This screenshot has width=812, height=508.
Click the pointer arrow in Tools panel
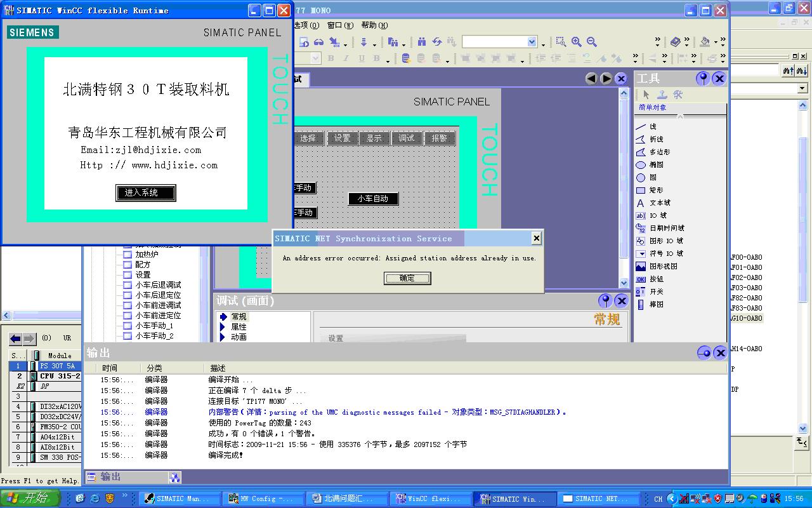click(646, 95)
